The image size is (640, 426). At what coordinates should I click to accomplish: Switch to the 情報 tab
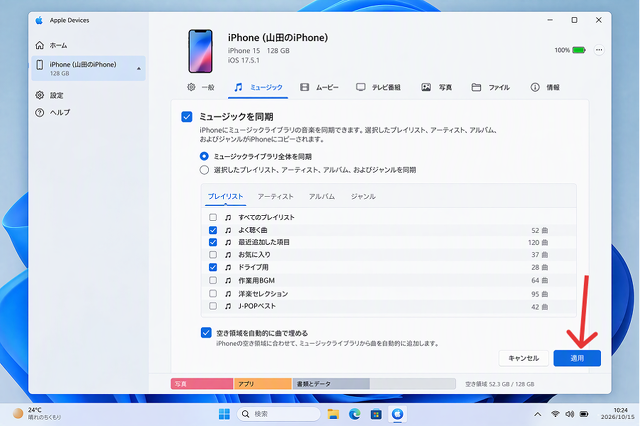tap(545, 87)
